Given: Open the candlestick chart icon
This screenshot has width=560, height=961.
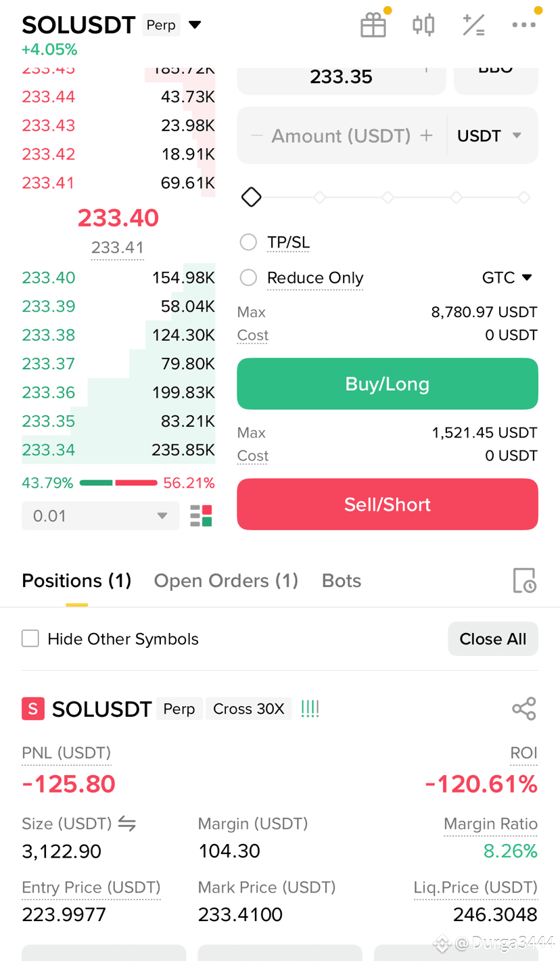Looking at the screenshot, I should 423,25.
